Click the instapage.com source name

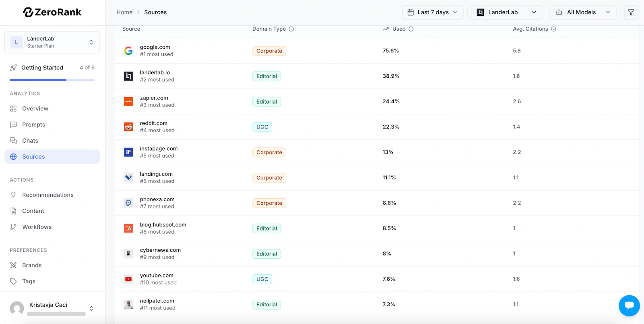159,149
